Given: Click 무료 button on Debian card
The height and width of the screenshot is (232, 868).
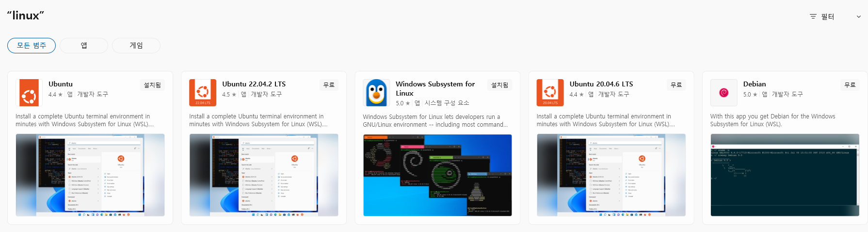Looking at the screenshot, I should 850,85.
